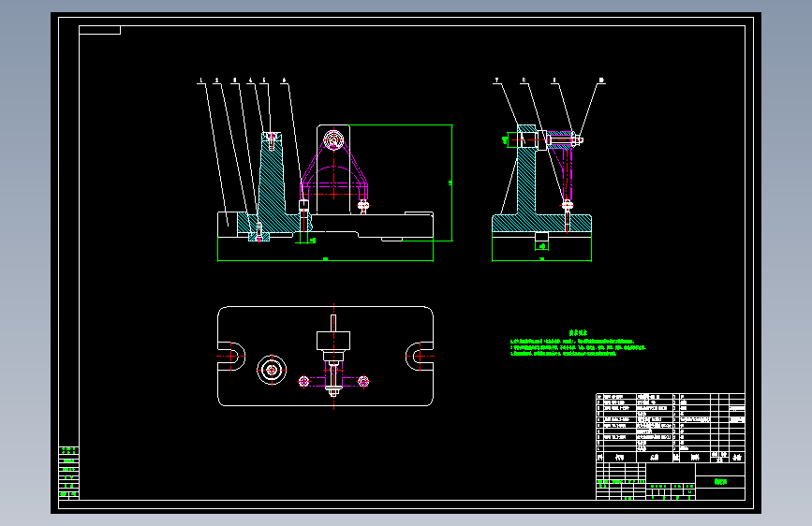812x526 pixels.
Task: Select part balloon number 4 label
Action: tap(251, 80)
